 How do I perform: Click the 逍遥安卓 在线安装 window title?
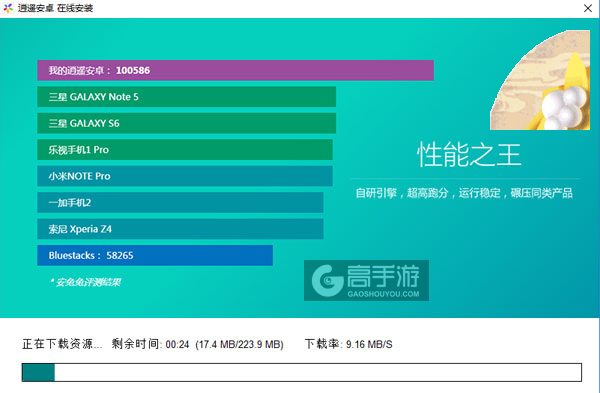[x=55, y=8]
